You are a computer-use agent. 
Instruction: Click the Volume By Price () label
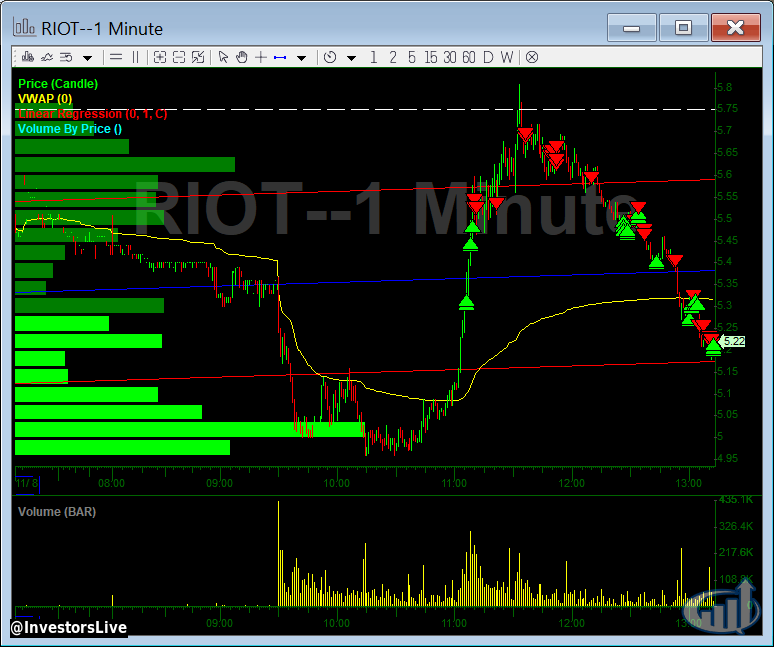70,129
